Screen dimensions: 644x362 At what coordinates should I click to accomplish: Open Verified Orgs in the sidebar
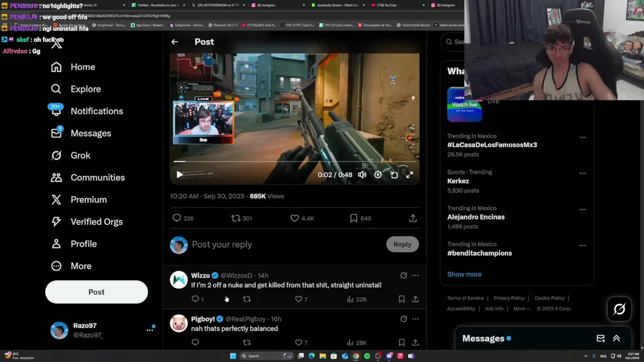[x=87, y=222]
